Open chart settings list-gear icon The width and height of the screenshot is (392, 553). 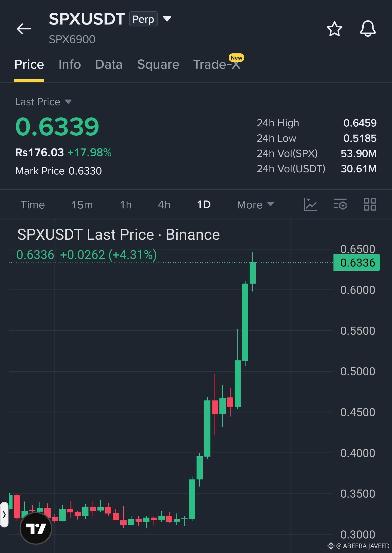[340, 204]
